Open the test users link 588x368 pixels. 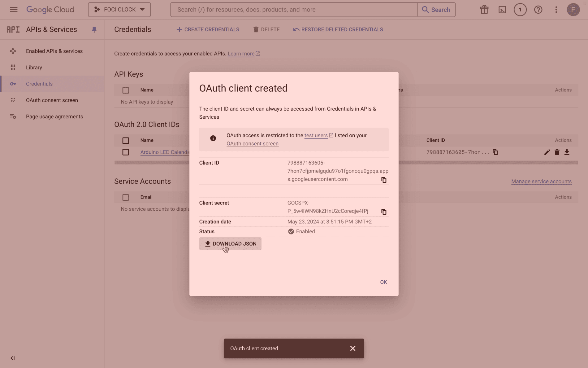[319, 135]
